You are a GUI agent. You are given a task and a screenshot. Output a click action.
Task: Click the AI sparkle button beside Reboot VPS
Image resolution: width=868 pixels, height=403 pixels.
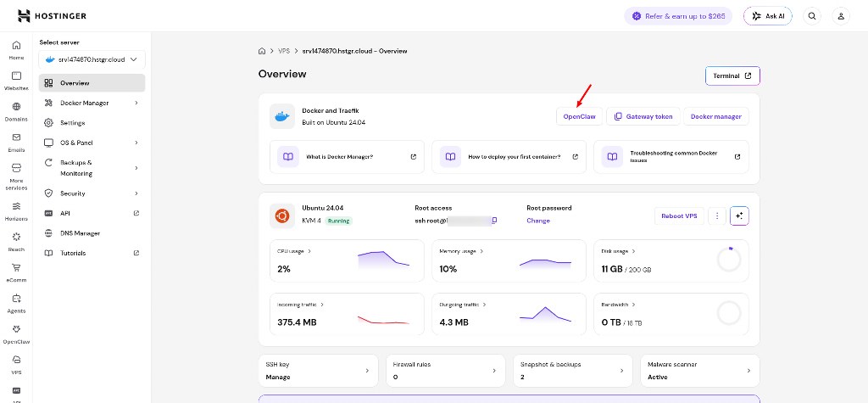tap(739, 216)
